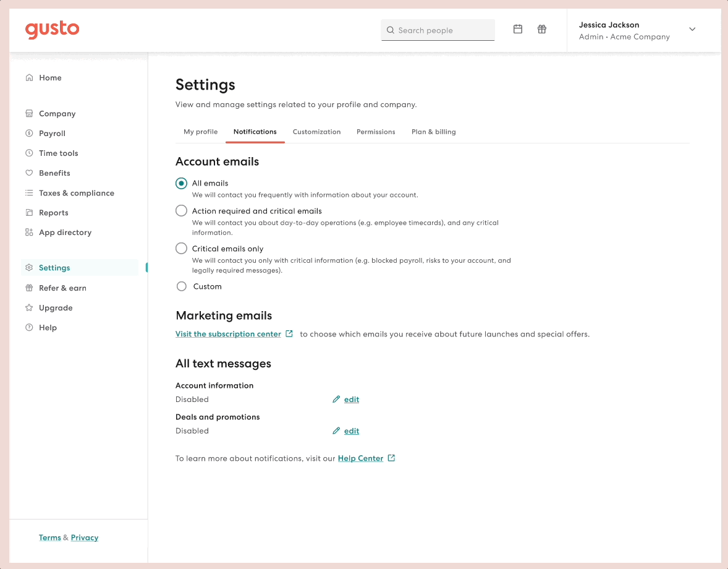Select the All emails option
The image size is (728, 569).
[x=181, y=183]
